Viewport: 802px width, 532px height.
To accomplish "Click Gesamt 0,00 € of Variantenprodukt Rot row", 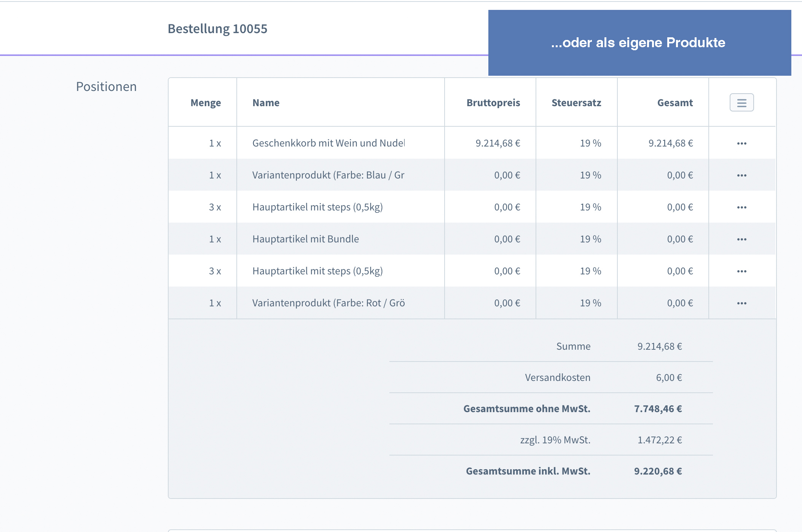I will click(680, 303).
